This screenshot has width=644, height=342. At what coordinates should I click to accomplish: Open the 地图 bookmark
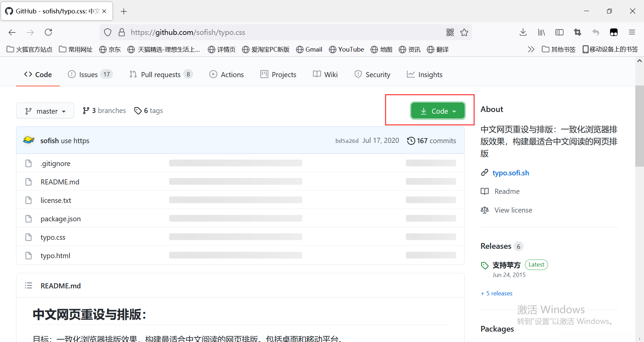[381, 50]
